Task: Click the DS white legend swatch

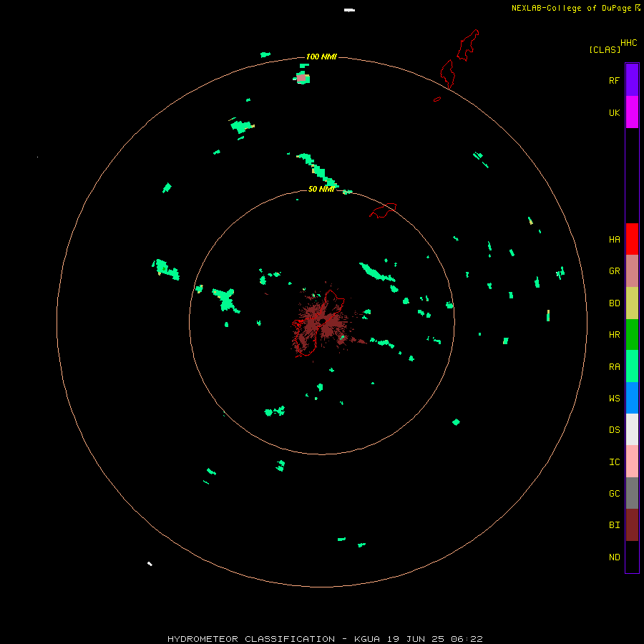Action: pos(632,429)
